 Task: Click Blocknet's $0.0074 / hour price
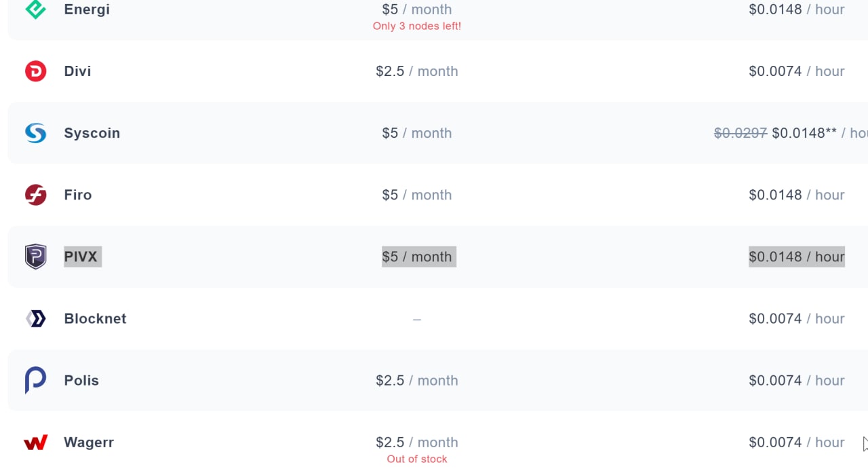point(797,318)
